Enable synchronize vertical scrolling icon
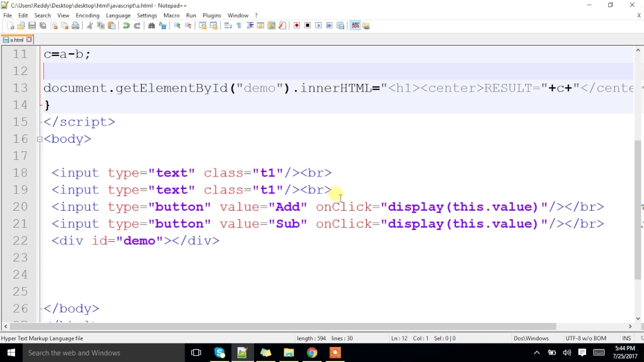The height and width of the screenshot is (362, 644). [x=203, y=26]
